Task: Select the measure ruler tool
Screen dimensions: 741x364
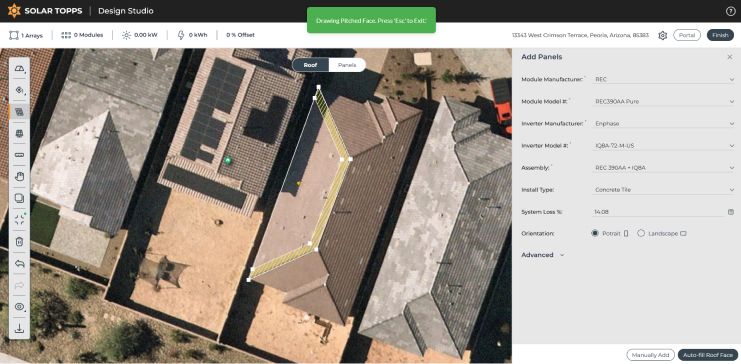Action: pos(19,155)
